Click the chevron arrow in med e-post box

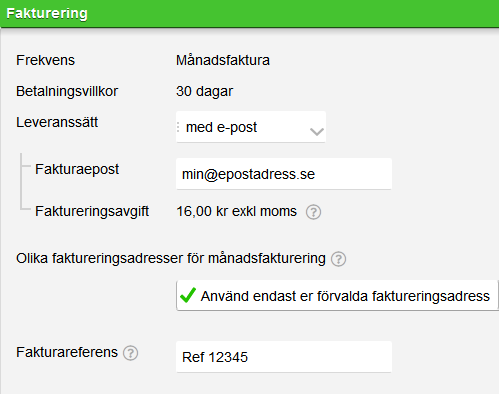coord(316,132)
